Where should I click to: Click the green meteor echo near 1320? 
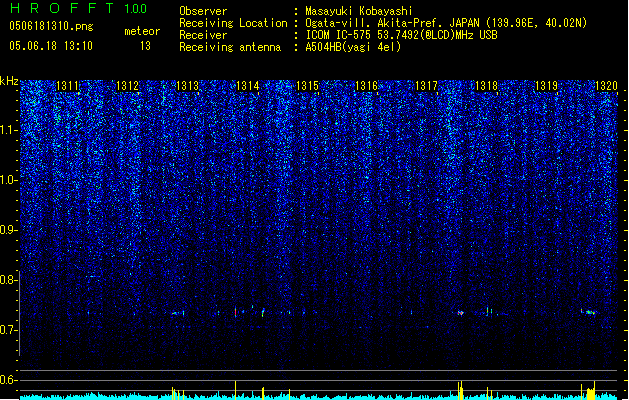point(589,312)
